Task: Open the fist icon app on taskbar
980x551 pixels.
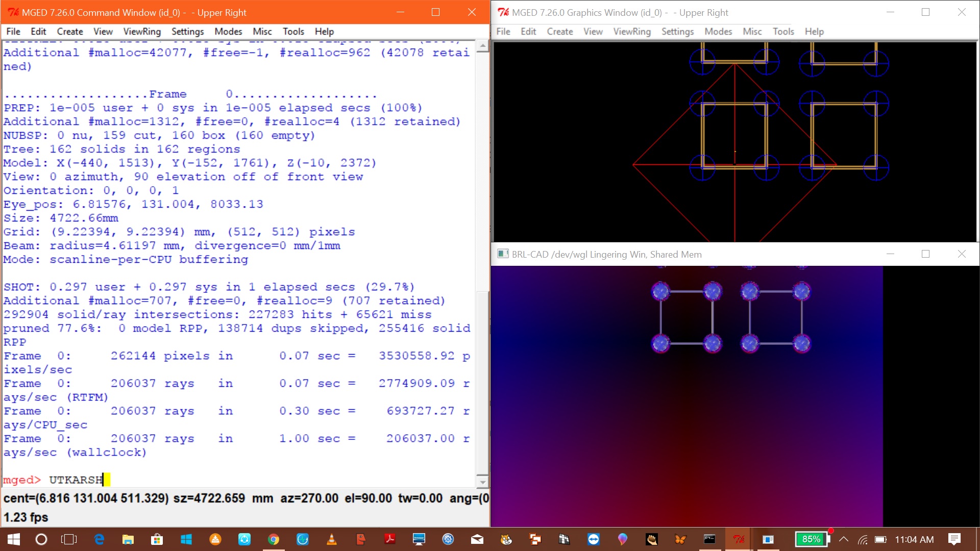Action: (x=652, y=539)
